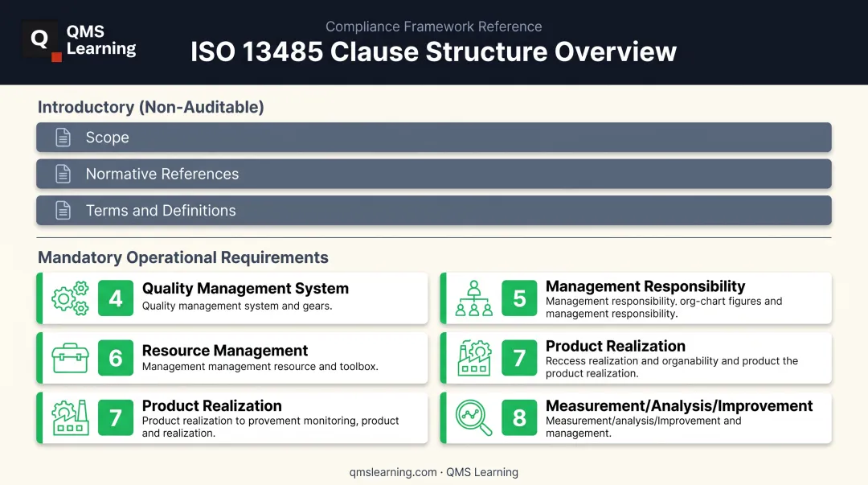This screenshot has width=868, height=485.
Task: Click the 'Mandatory Operational Requirements' heading
Action: pos(182,257)
